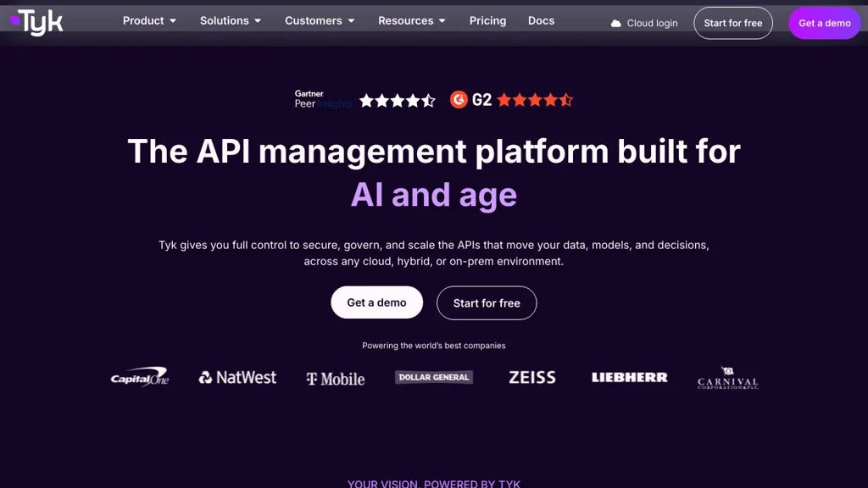This screenshot has width=868, height=488.
Task: Expand the Product dropdown menu
Action: tap(149, 20)
